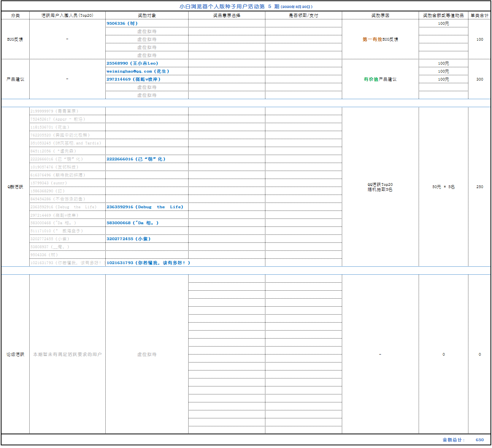Select blue winner cell 1021631793
Viewport: 492px width, 448px height.
pos(148,263)
